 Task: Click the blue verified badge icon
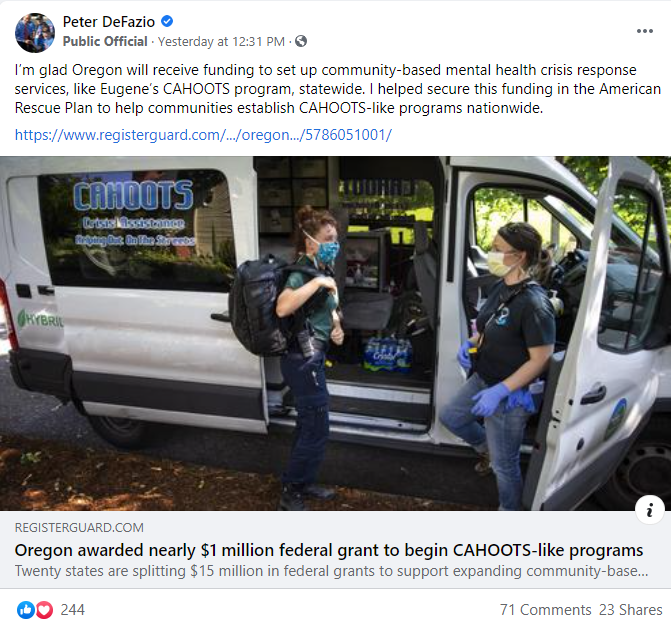167,21
